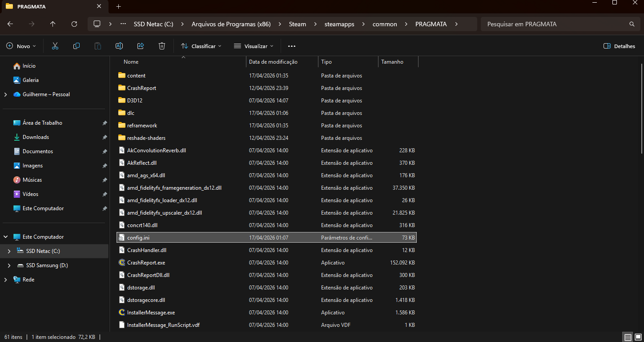Click the Share icon in the toolbar

point(140,46)
